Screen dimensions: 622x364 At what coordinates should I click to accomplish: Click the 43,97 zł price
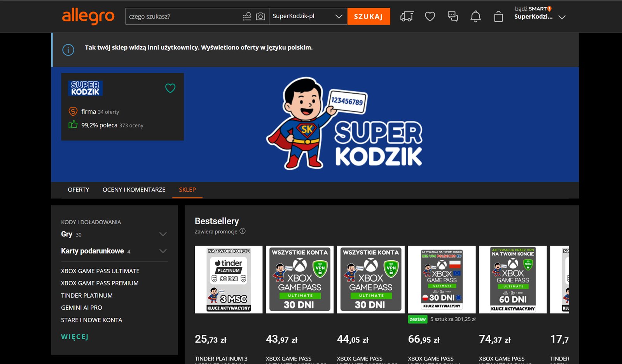coord(282,340)
